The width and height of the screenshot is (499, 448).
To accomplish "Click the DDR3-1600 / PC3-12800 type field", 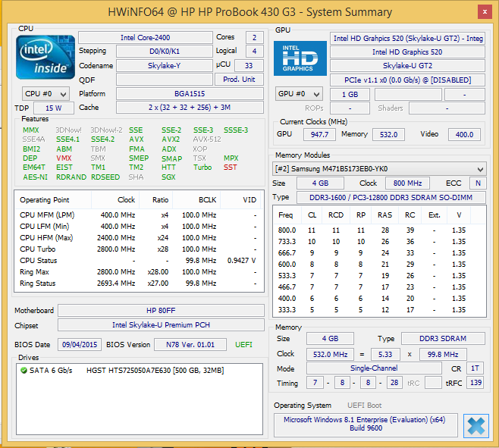I will pos(391,198).
